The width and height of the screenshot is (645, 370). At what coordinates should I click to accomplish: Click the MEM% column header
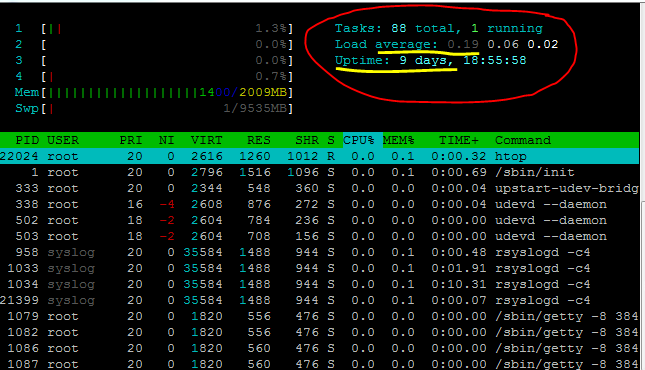pyautogui.click(x=398, y=140)
